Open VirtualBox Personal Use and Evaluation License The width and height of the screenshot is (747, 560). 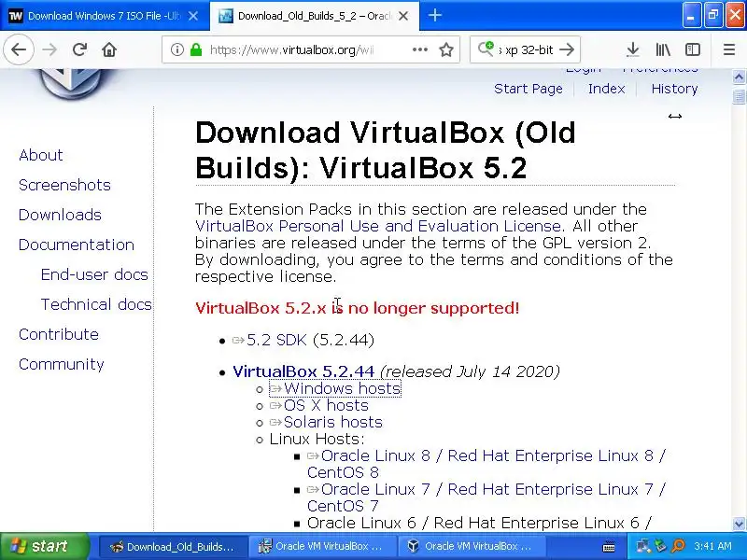pyautogui.click(x=378, y=226)
